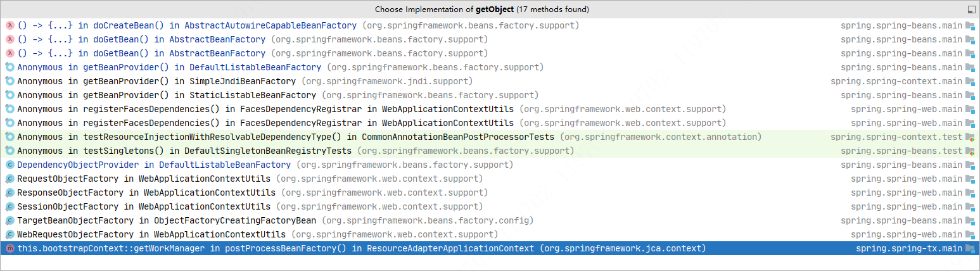Select ResponseObjectFactory in WebApplicationContextUtils
This screenshot has width=980, height=271.
click(146, 193)
